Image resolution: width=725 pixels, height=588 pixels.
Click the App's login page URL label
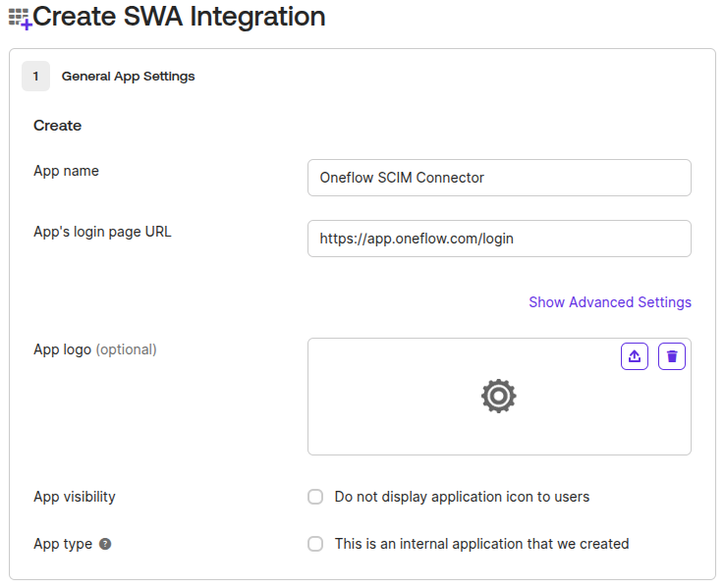(x=102, y=232)
